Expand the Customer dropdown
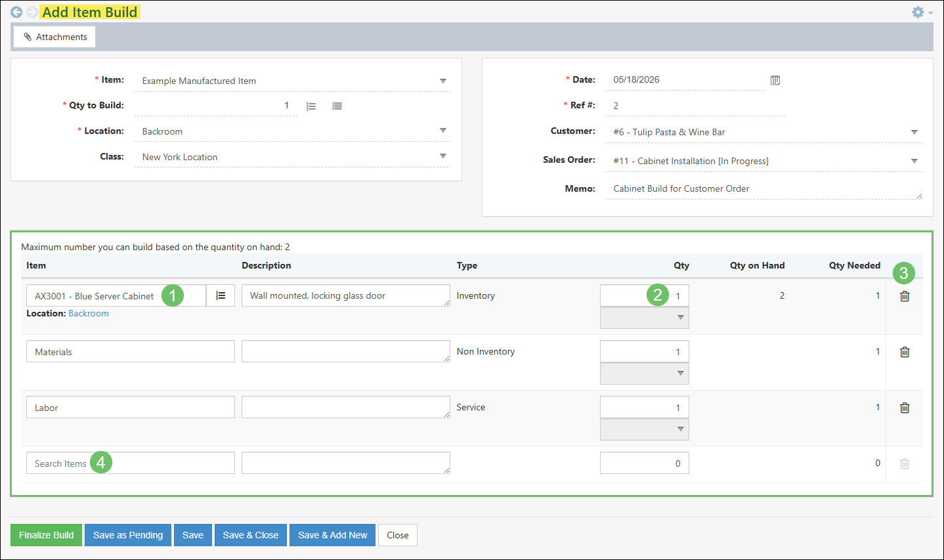The height and width of the screenshot is (560, 944). click(x=914, y=132)
